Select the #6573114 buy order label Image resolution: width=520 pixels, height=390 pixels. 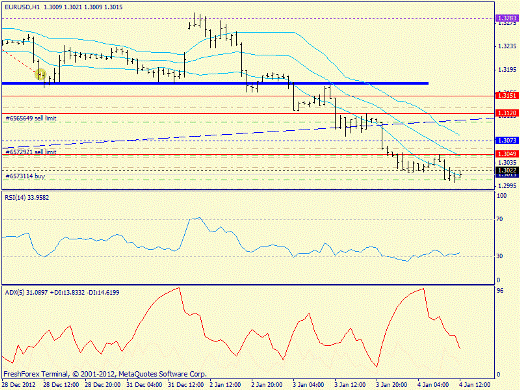tap(25, 176)
